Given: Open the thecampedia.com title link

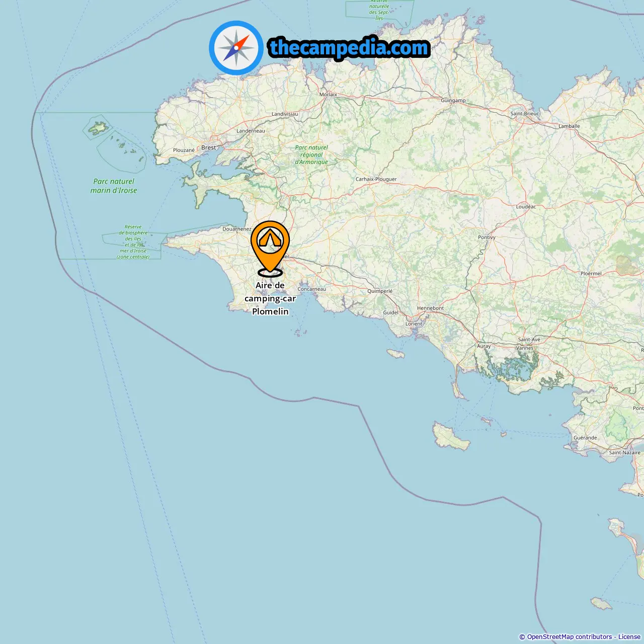Looking at the screenshot, I should pos(349,48).
